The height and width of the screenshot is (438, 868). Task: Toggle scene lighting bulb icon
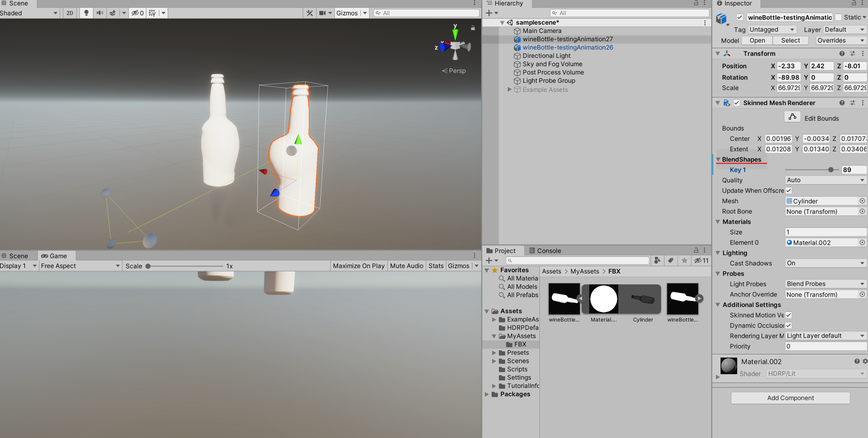86,13
